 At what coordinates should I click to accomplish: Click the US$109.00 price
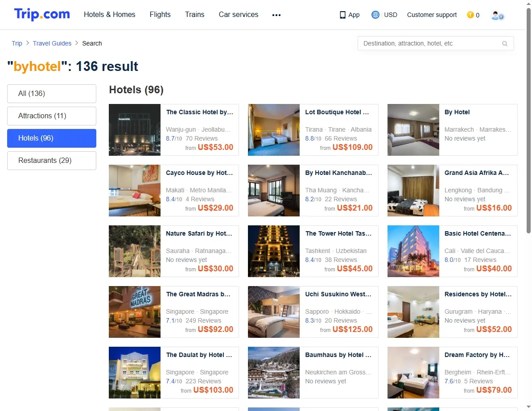pos(353,147)
